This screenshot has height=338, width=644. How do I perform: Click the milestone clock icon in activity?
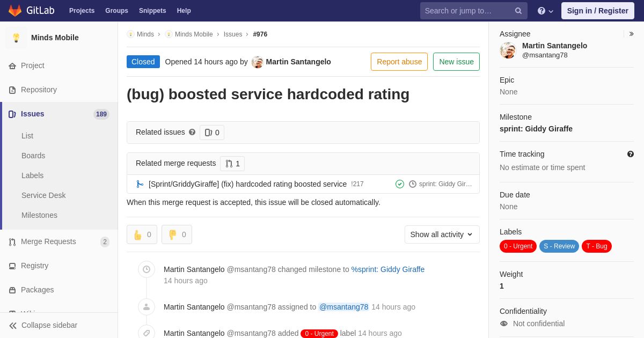pyautogui.click(x=147, y=269)
